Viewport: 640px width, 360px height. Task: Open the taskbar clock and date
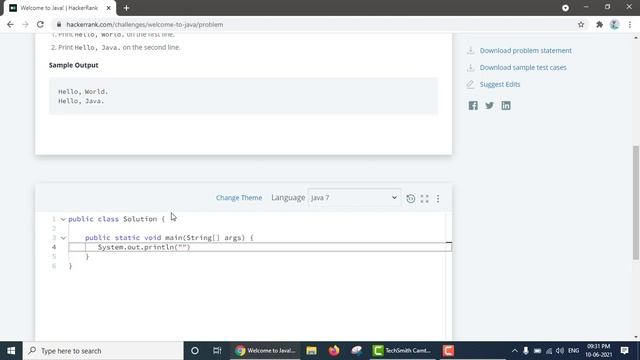coord(599,351)
